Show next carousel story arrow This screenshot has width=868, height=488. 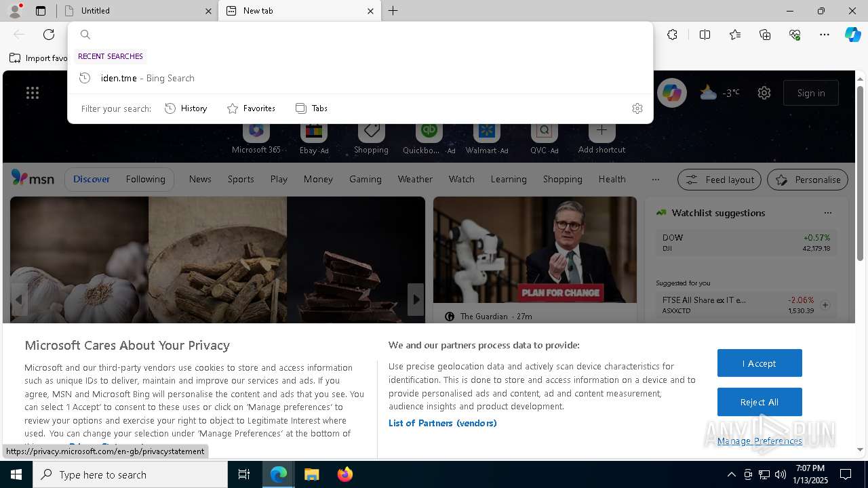[416, 299]
